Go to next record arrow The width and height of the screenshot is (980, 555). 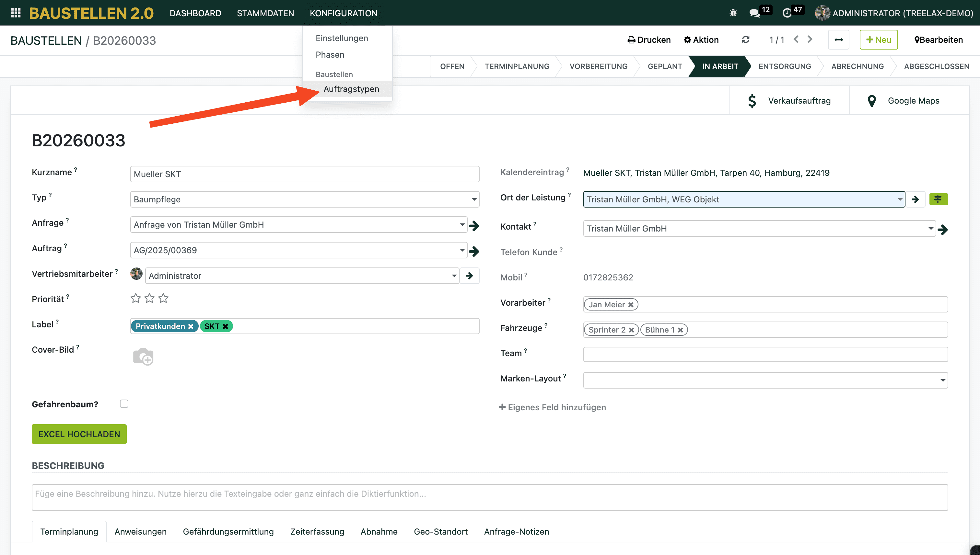click(x=810, y=40)
